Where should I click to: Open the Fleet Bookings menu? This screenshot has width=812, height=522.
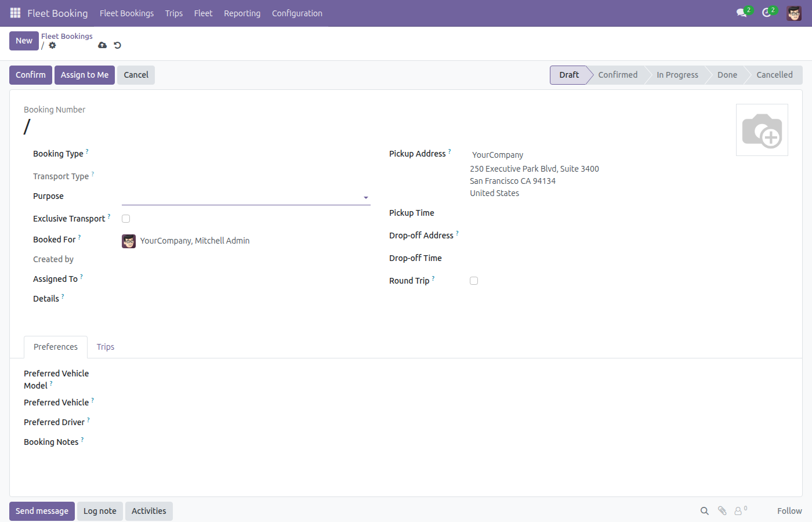pyautogui.click(x=126, y=13)
